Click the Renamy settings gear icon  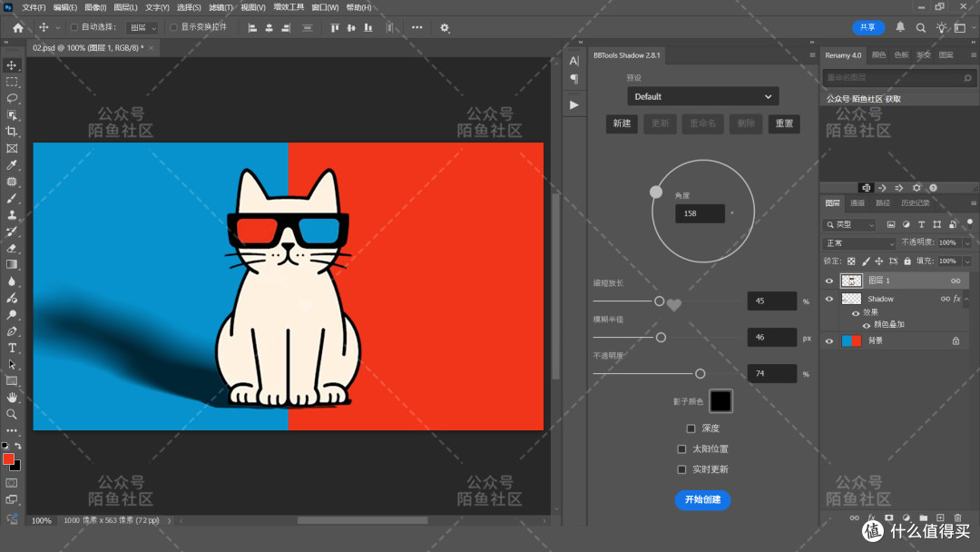916,188
